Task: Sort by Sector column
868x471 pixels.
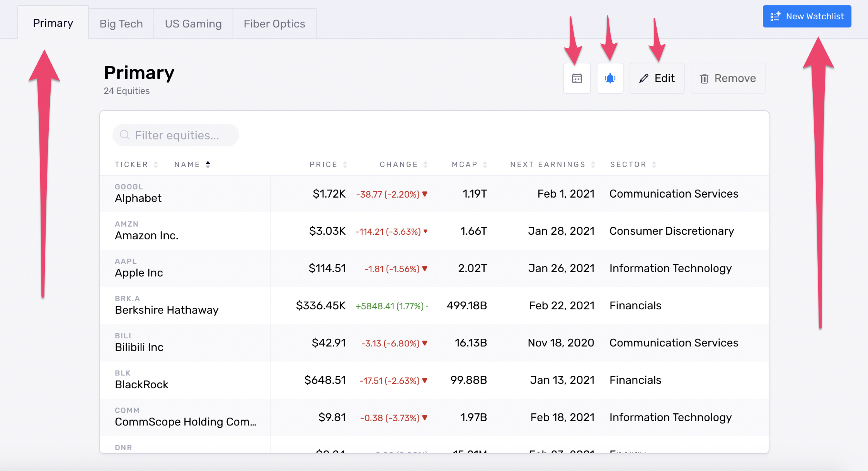Action: [x=633, y=164]
